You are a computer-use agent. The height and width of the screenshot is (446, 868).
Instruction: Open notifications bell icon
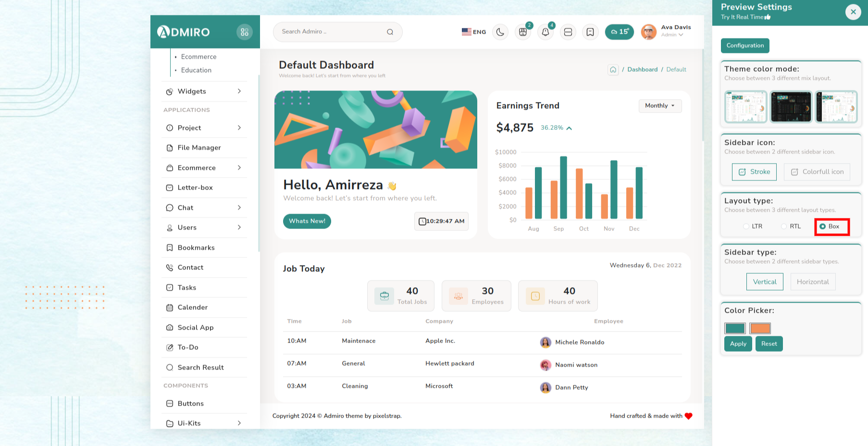(546, 32)
